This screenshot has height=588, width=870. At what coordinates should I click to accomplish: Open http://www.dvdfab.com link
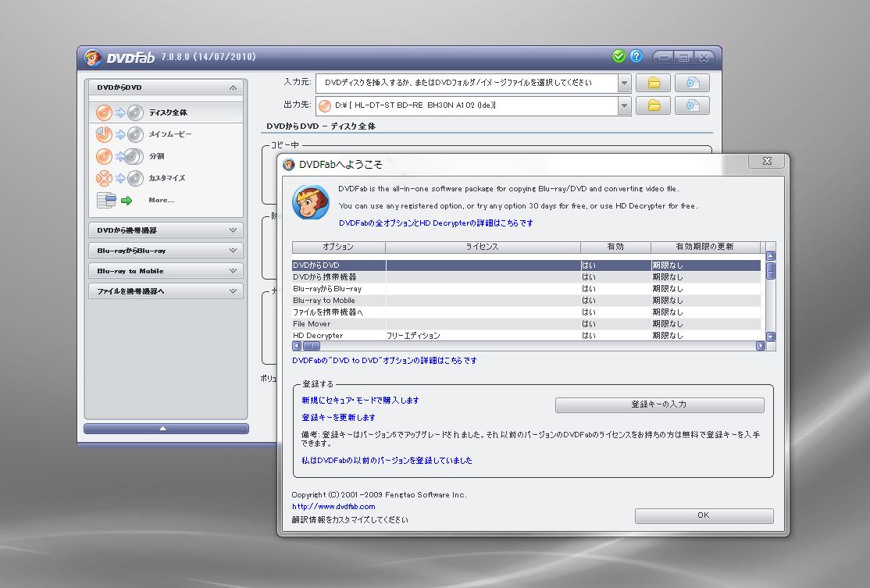click(x=333, y=507)
